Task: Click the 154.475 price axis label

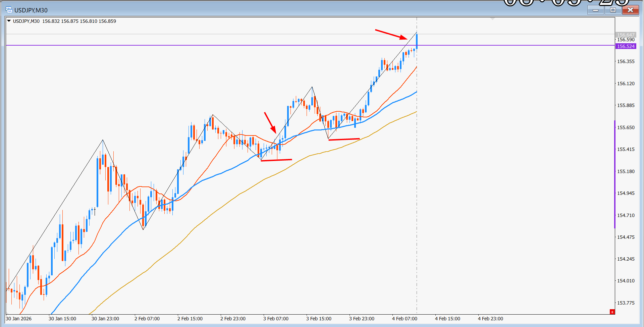Action: tap(626, 237)
